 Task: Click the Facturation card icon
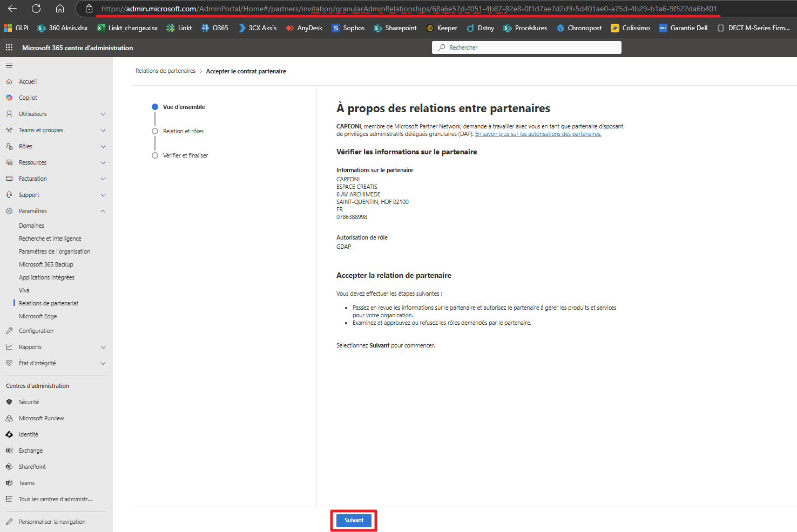[9, 179]
